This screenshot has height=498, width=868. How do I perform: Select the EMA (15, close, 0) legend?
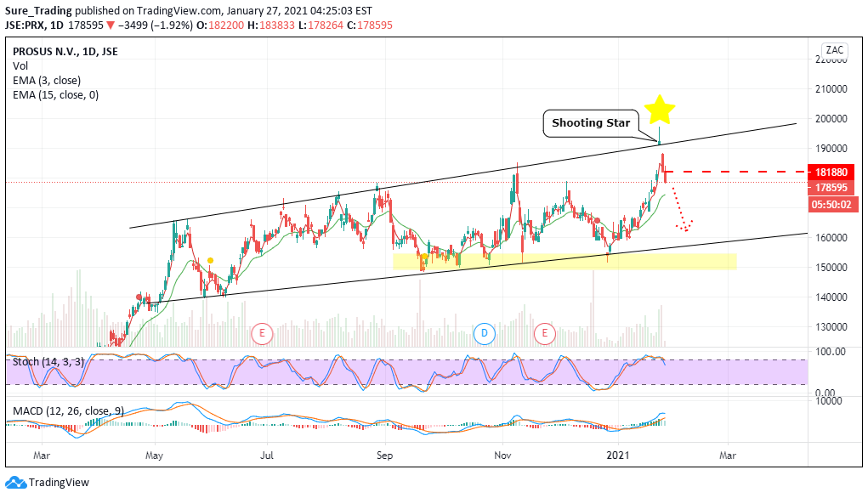pos(56,94)
